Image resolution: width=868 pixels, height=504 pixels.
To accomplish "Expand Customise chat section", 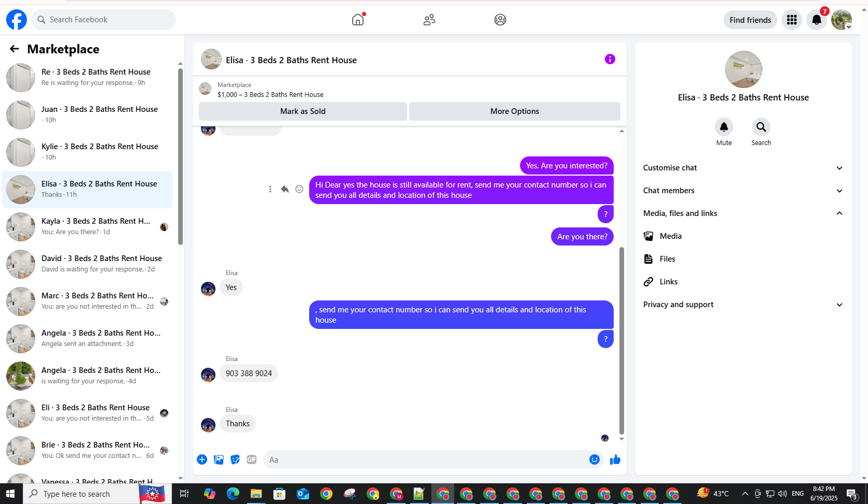I will 743,168.
